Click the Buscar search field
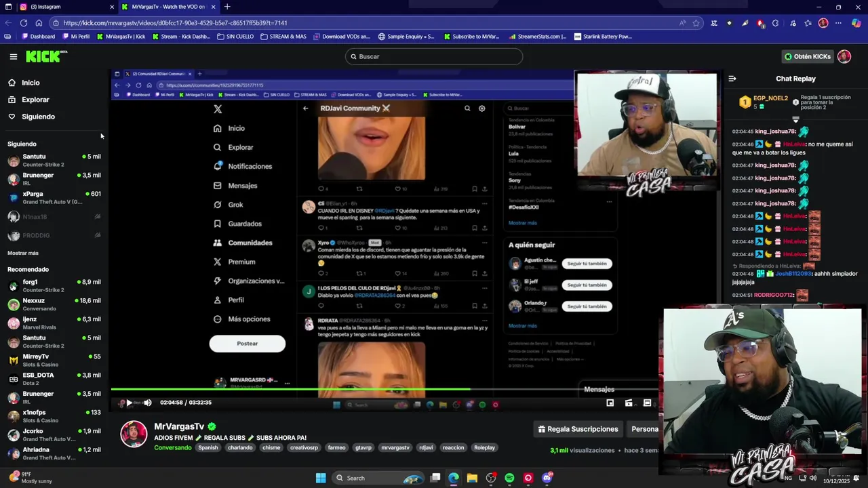 434,56
